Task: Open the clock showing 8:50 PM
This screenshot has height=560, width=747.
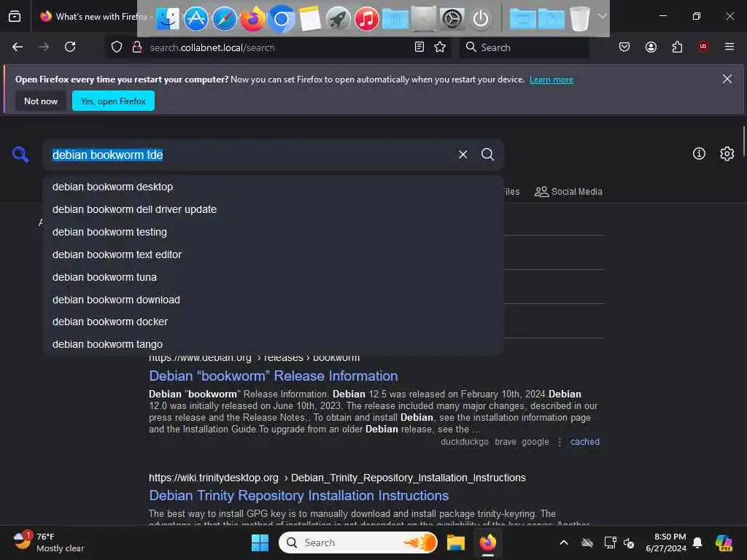Action: [x=665, y=542]
